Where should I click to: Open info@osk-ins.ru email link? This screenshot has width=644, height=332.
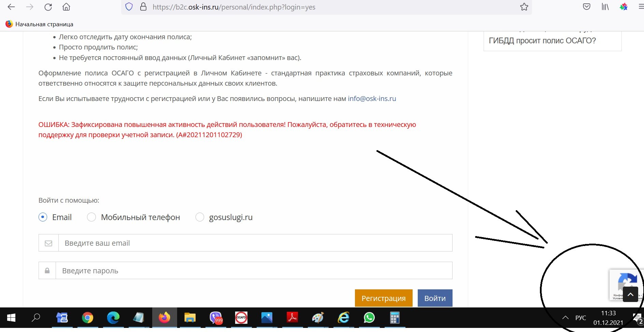372,99
